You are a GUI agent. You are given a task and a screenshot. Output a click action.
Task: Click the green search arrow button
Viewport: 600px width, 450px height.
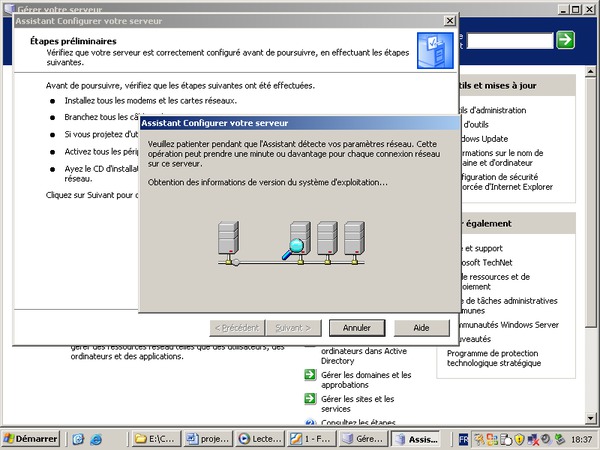coord(566,40)
